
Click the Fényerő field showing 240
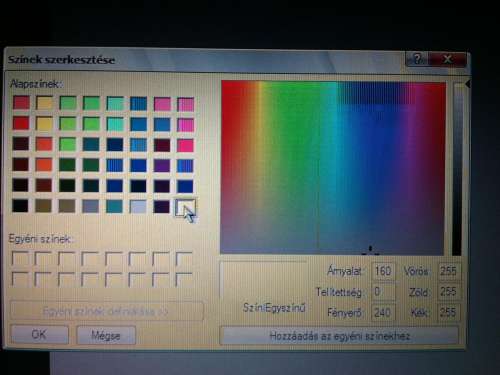[383, 312]
